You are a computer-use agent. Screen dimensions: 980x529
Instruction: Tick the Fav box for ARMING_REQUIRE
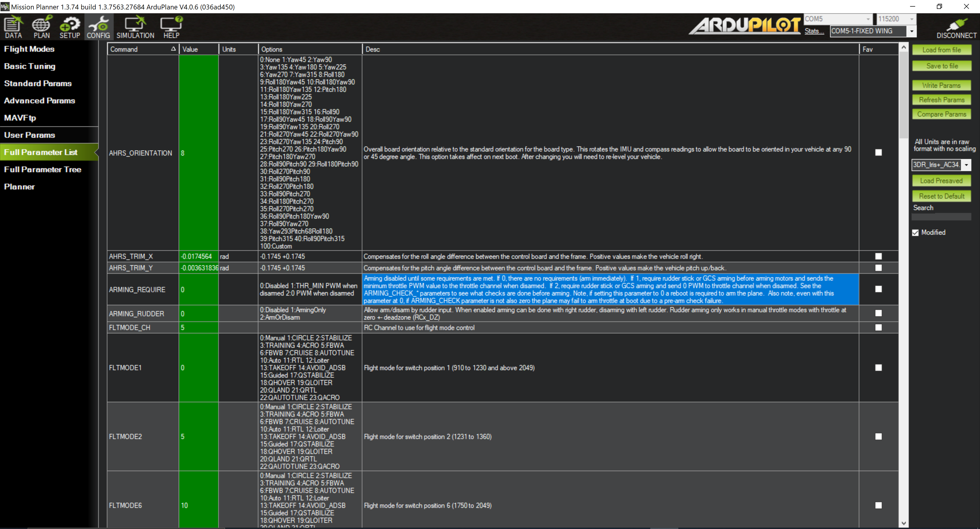[878, 289]
